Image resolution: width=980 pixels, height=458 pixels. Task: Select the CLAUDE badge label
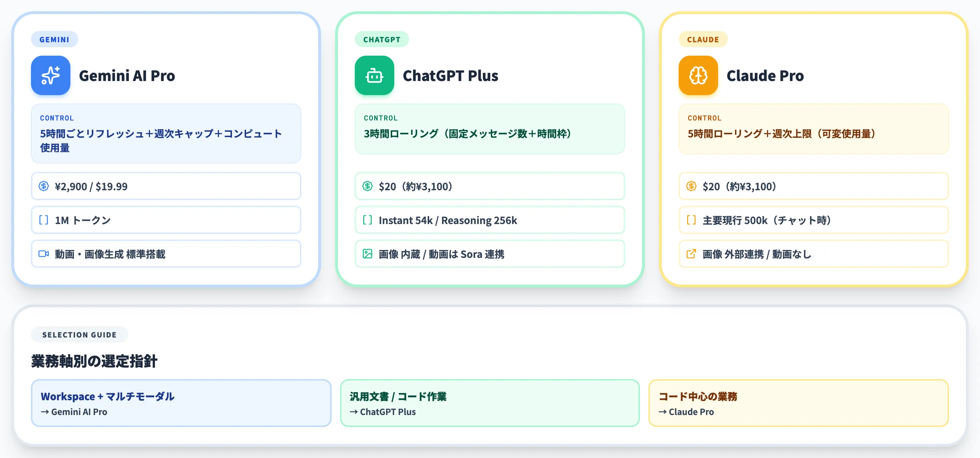[x=703, y=39]
